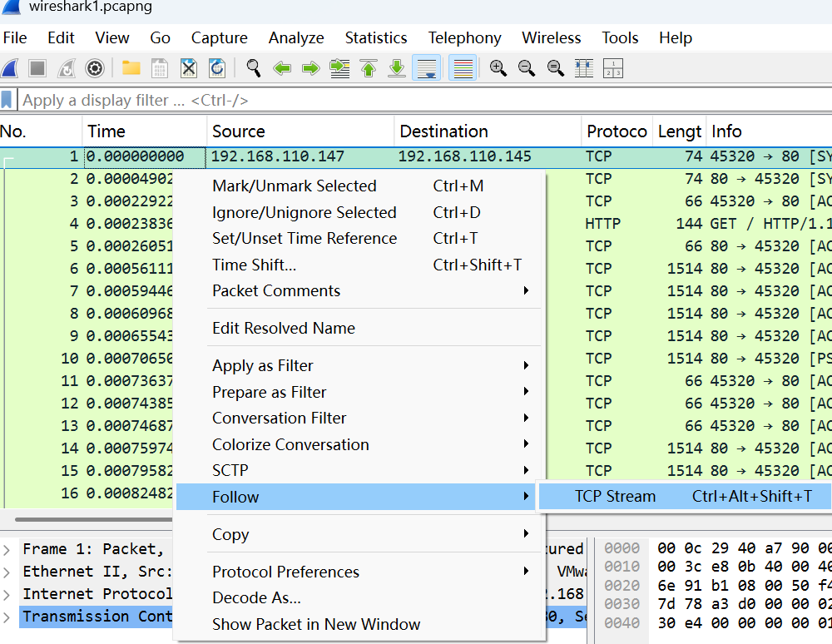Click the zoom in magnifier icon
Image resolution: width=832 pixels, height=644 pixels.
498,68
